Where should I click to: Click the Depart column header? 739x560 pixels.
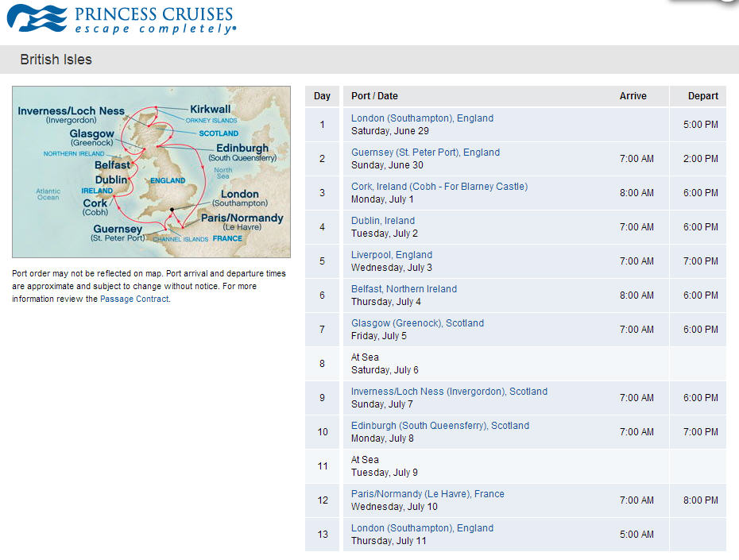tap(703, 96)
